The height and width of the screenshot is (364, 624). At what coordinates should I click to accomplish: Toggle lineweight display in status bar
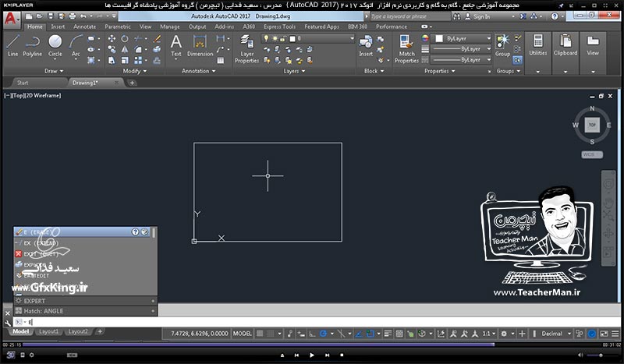tap(388, 334)
